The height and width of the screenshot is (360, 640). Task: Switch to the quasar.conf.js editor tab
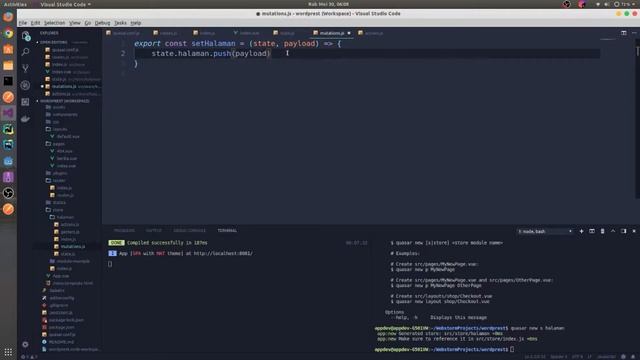coord(124,33)
